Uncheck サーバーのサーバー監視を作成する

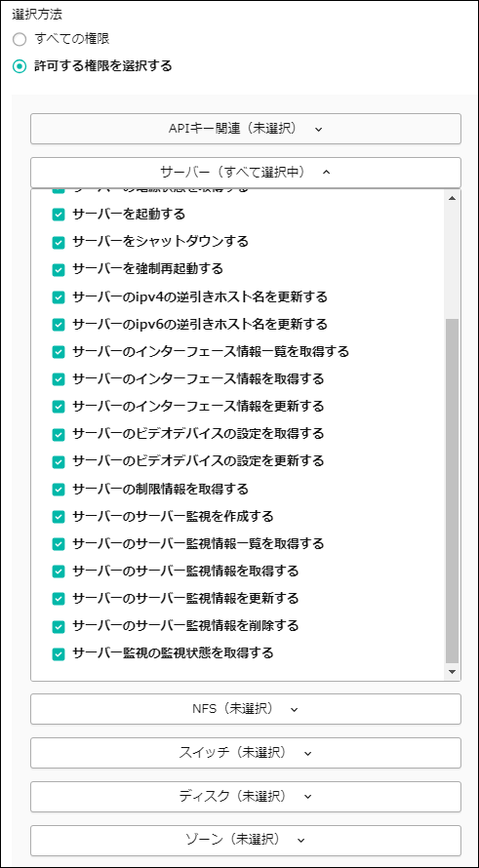(59, 517)
